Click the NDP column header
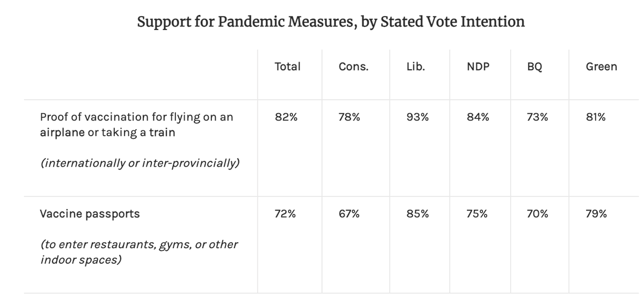 478,67
